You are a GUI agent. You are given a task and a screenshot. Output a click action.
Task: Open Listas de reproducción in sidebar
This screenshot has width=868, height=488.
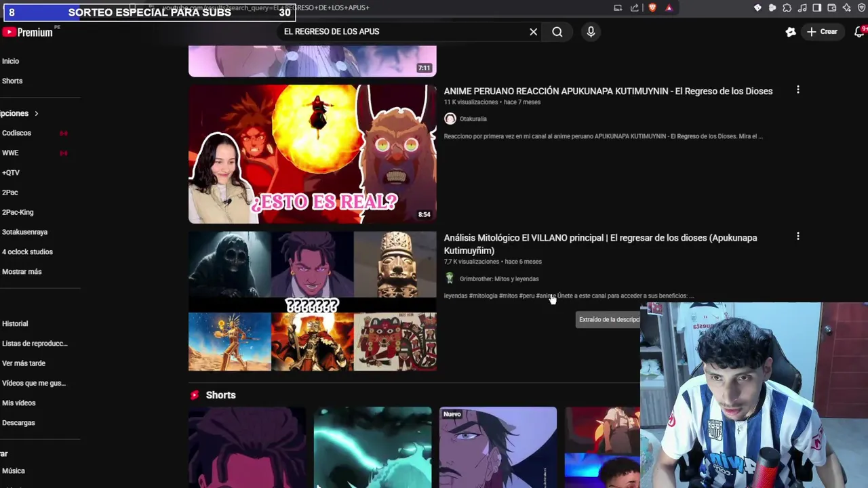coord(35,343)
